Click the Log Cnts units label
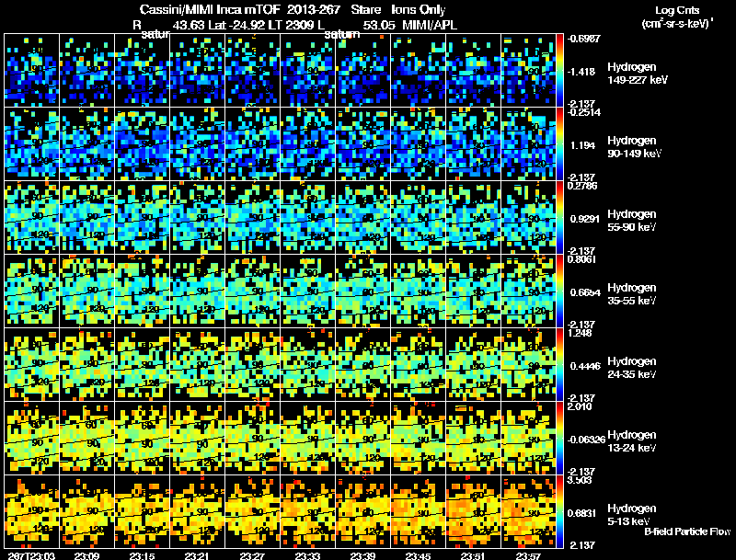This screenshot has width=736, height=560. click(677, 10)
